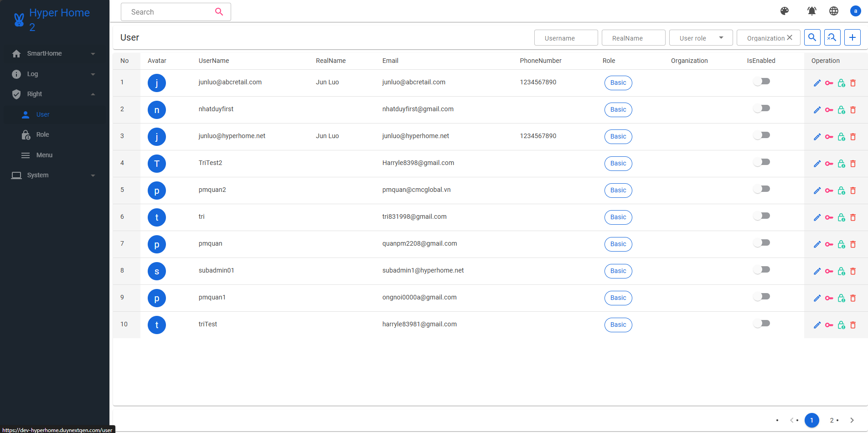Toggle IsEnabled for pmquan2
This screenshot has height=433, width=868.
point(761,189)
